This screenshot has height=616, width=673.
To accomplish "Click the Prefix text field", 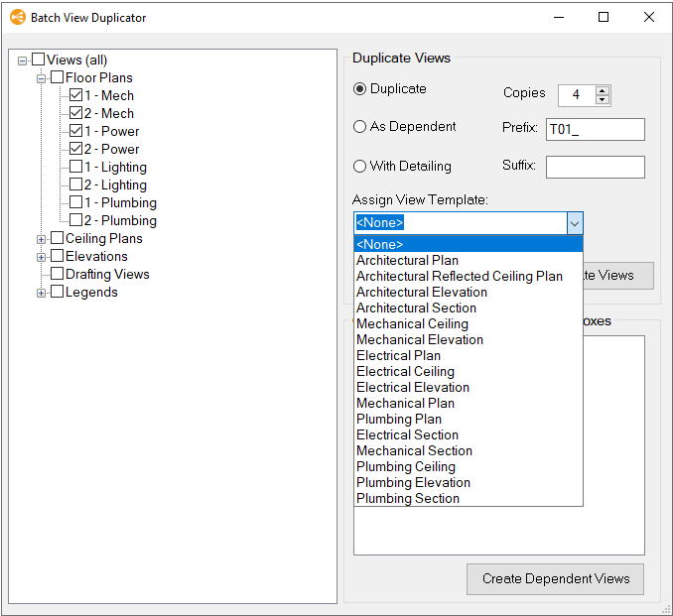I will [596, 129].
